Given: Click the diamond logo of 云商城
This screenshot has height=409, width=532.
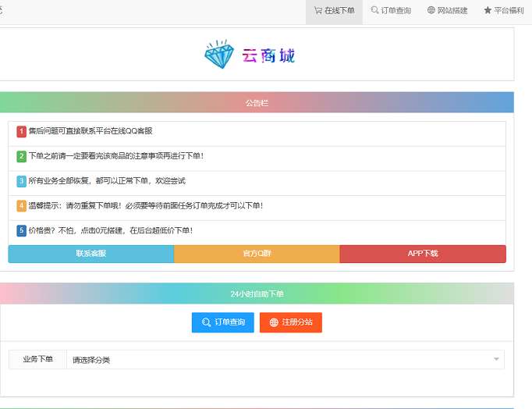Looking at the screenshot, I should [219, 55].
